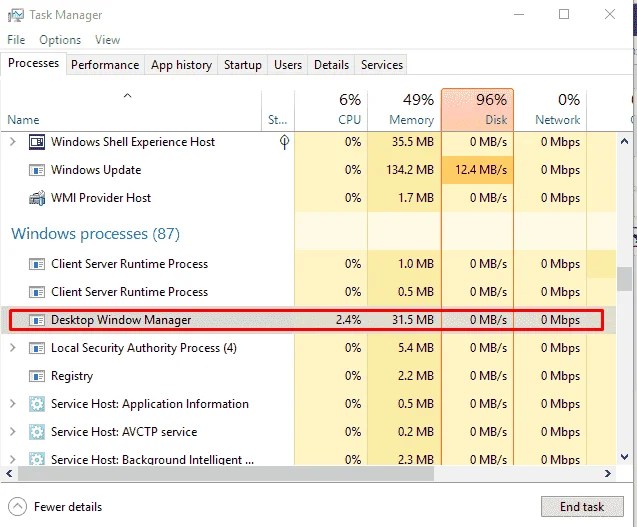The height and width of the screenshot is (527, 637).
Task: Select the Desktop Window Manager row
Action: point(309,320)
